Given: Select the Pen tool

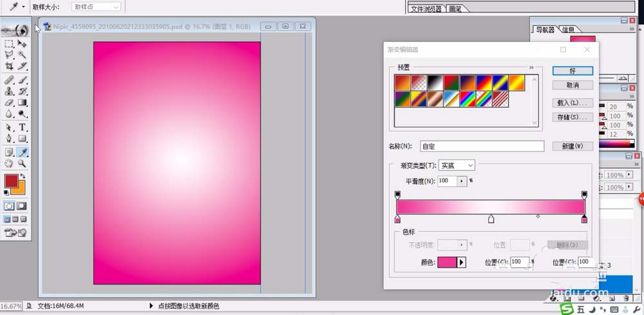Looking at the screenshot, I should point(9,138).
